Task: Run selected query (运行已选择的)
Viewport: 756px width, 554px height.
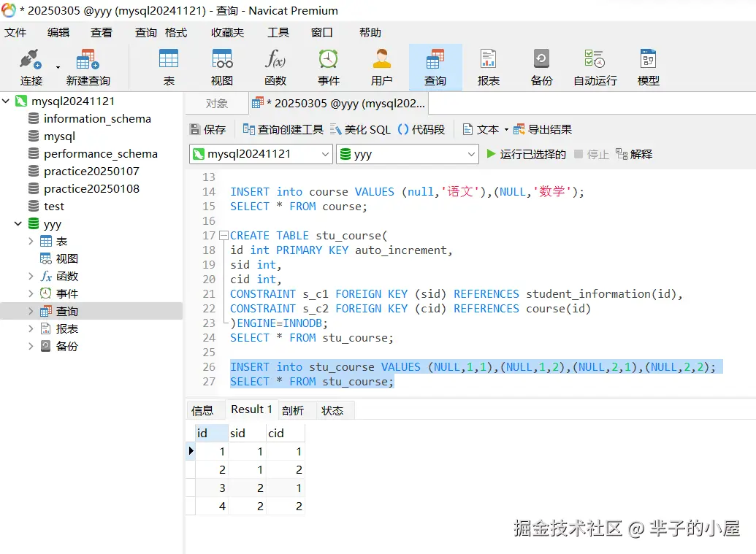Action: point(526,154)
